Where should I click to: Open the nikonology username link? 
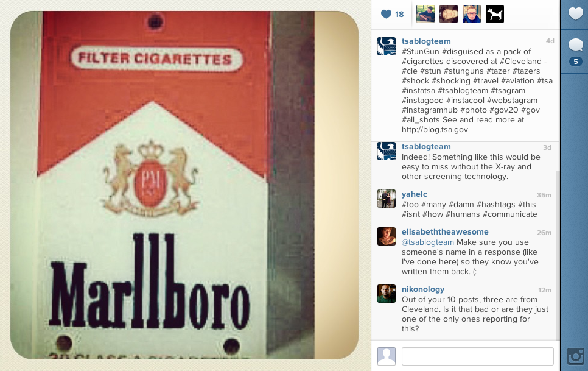coord(423,289)
